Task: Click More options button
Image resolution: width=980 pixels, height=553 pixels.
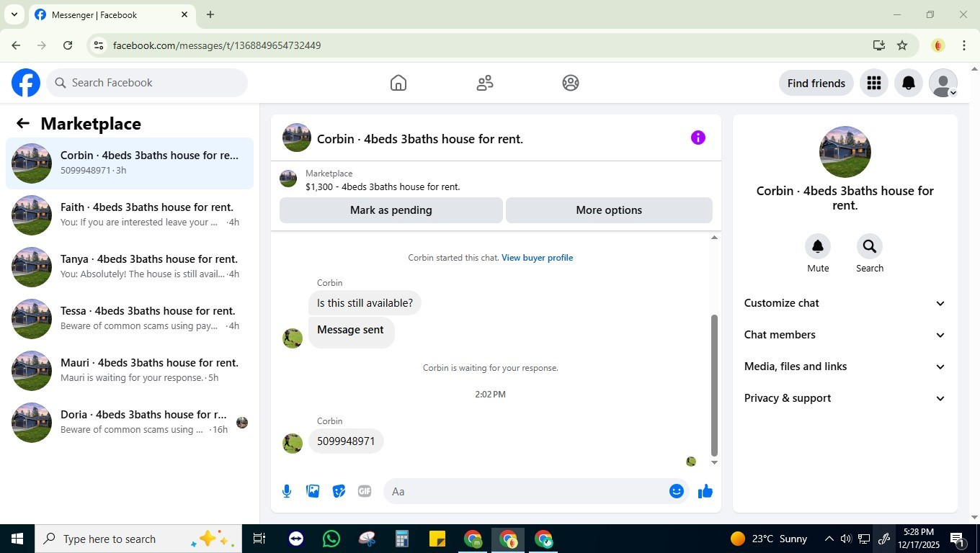Action: point(609,210)
